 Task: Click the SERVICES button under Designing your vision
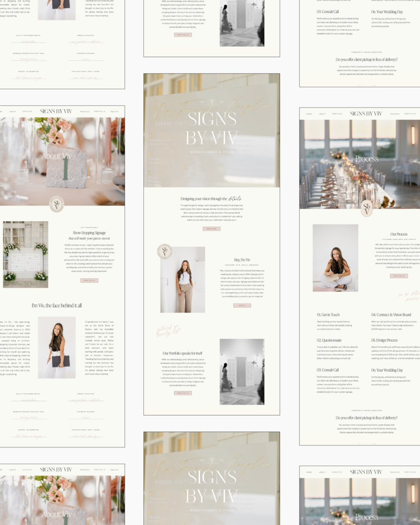[x=212, y=229]
